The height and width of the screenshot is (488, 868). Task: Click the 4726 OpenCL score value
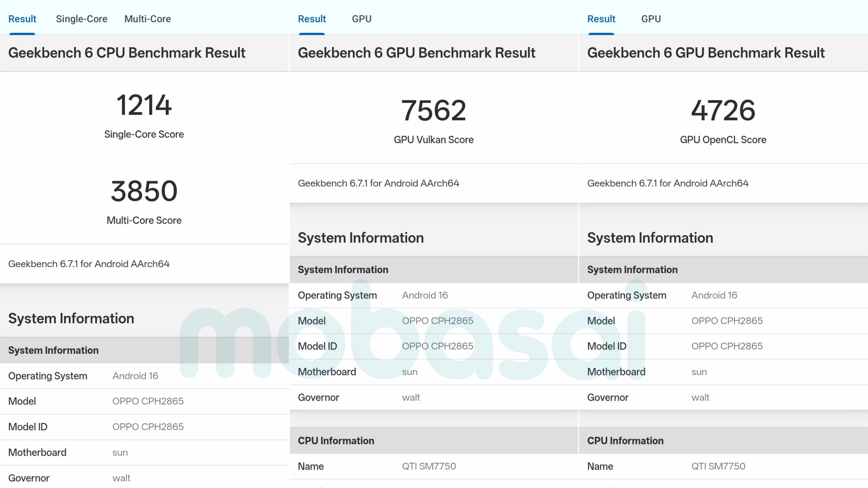coord(723,110)
